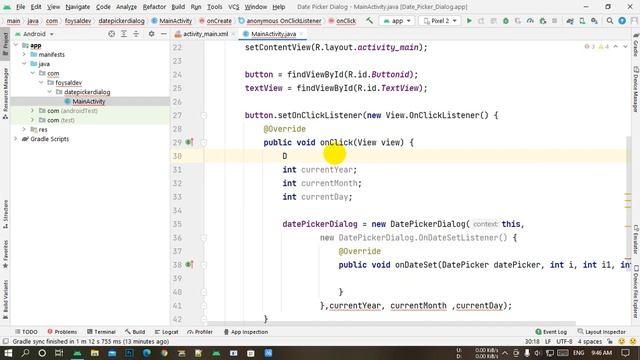This screenshot has height=360, width=640.
Task: Open the Logcat tool window
Action: pos(167,332)
